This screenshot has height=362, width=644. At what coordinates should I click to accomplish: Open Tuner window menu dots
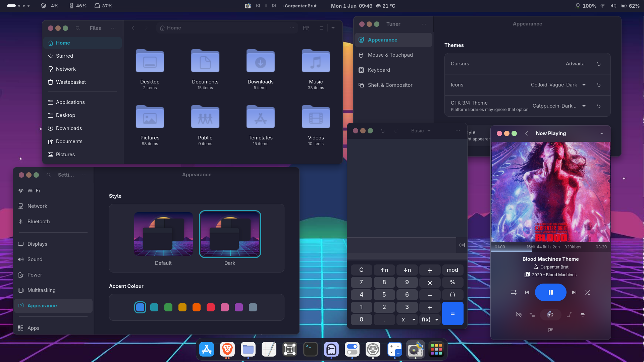coord(424,24)
